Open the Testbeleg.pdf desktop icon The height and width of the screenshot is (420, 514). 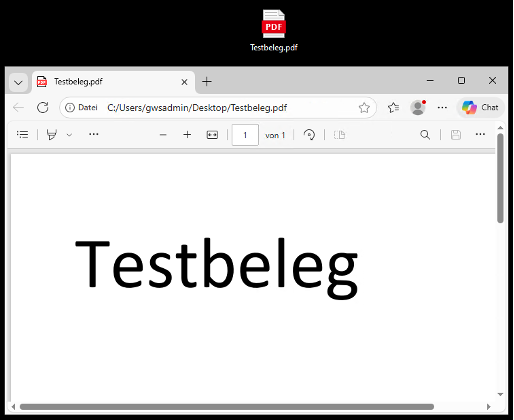click(x=274, y=31)
